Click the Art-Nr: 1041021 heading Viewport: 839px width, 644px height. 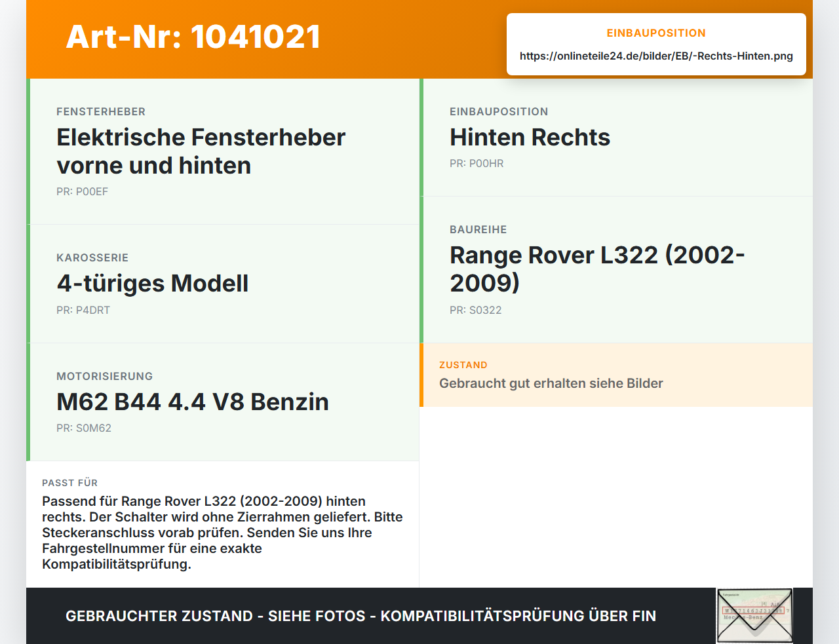coord(193,37)
